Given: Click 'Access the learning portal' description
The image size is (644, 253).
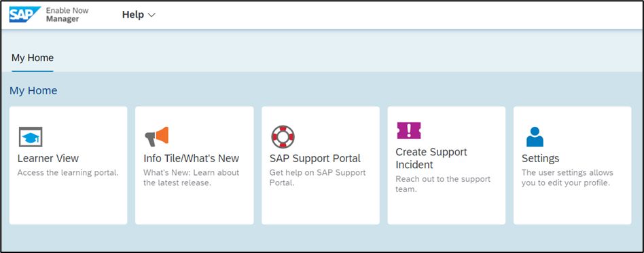Looking at the screenshot, I should [x=68, y=173].
